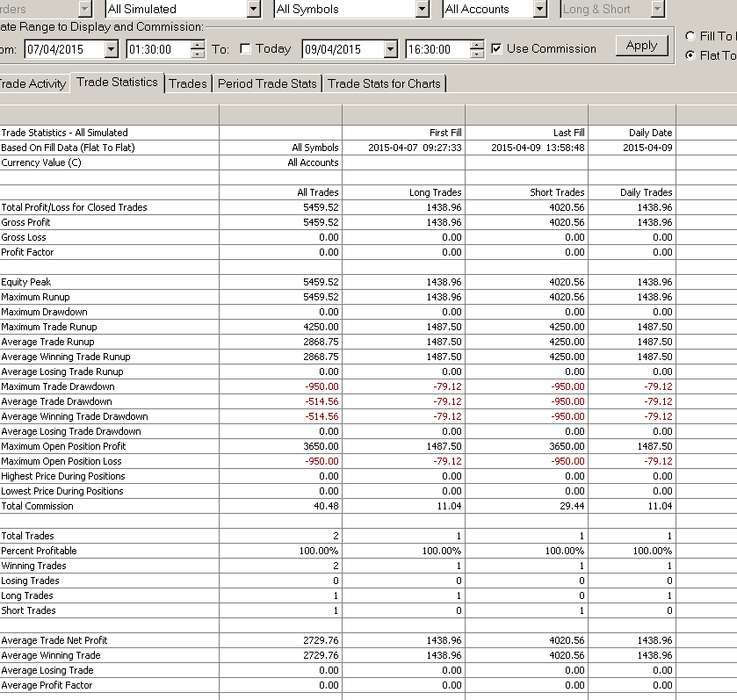The width and height of the screenshot is (737, 700).
Task: Enable the Today checkbox
Action: tap(245, 48)
